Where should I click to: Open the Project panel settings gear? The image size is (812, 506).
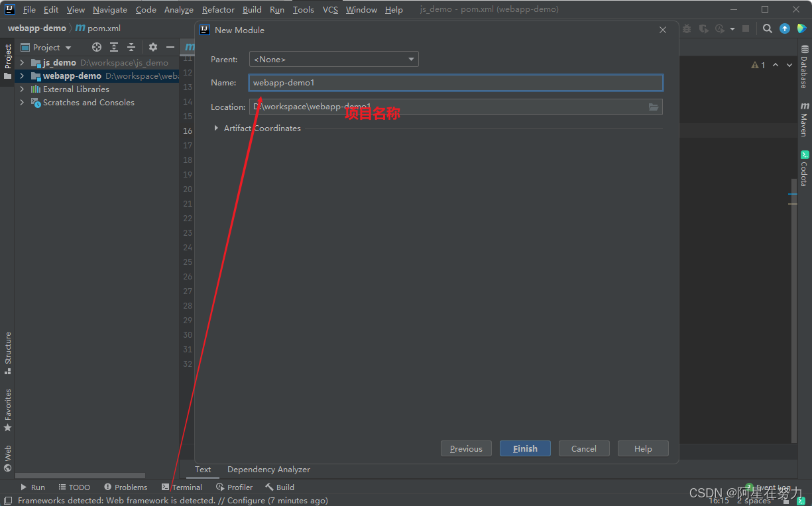point(153,47)
